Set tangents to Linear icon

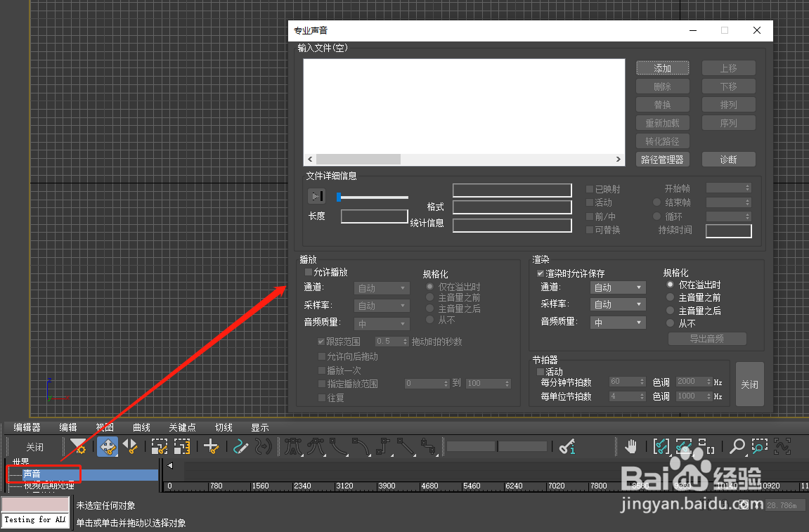pos(406,446)
